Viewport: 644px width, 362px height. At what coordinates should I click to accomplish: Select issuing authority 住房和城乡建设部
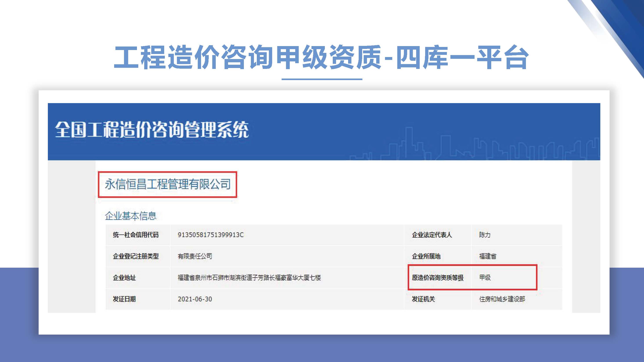[x=502, y=299]
